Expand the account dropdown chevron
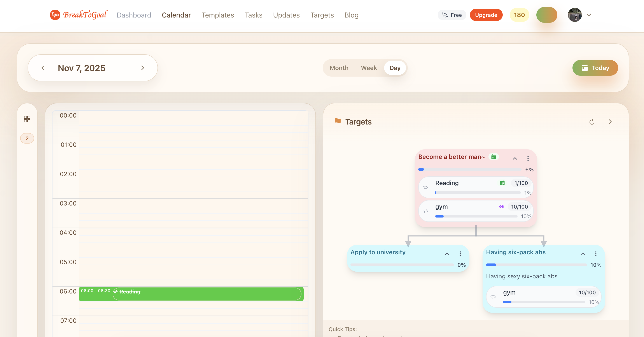 coord(589,15)
